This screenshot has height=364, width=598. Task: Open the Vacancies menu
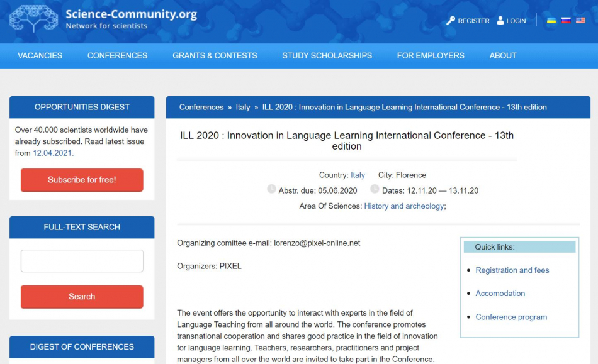(40, 56)
